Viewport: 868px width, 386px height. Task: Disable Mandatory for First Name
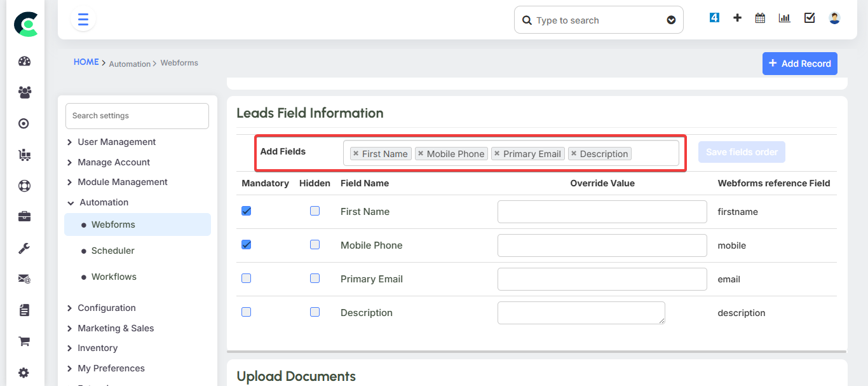pos(246,210)
